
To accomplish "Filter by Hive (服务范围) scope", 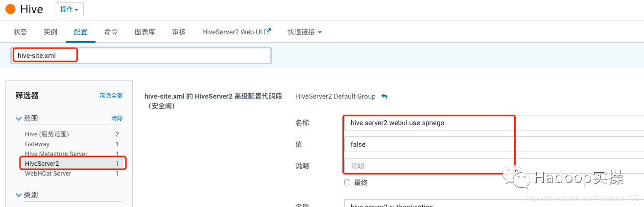I will pyautogui.click(x=72, y=134).
